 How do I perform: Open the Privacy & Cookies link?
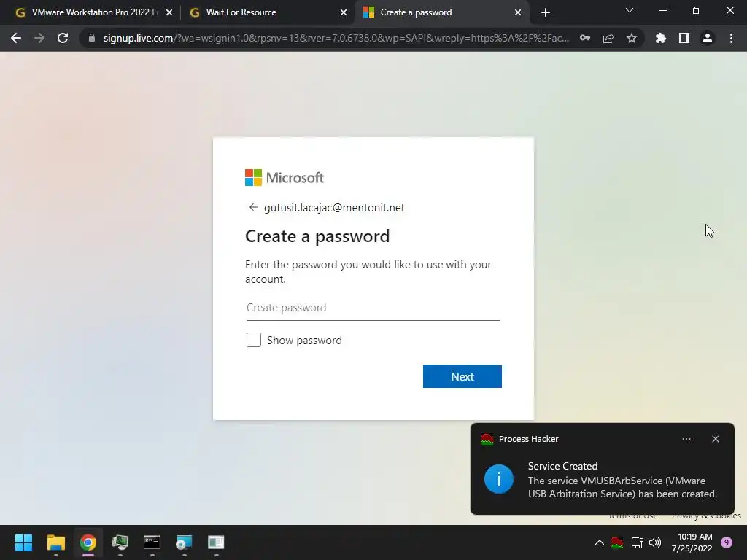pos(706,516)
